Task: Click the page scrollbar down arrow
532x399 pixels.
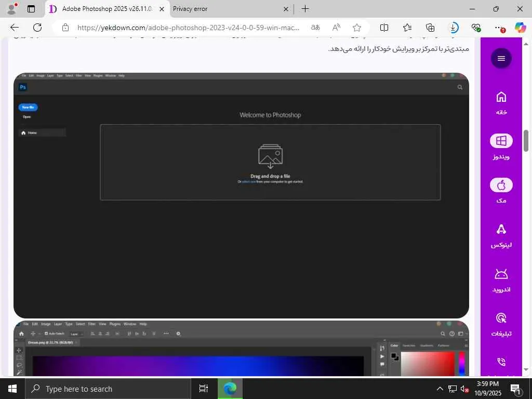Action: pos(526,369)
